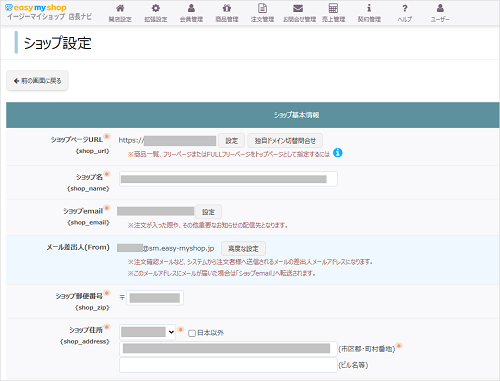
Task: Click 設定 button next to shop email
Action: [208, 212]
